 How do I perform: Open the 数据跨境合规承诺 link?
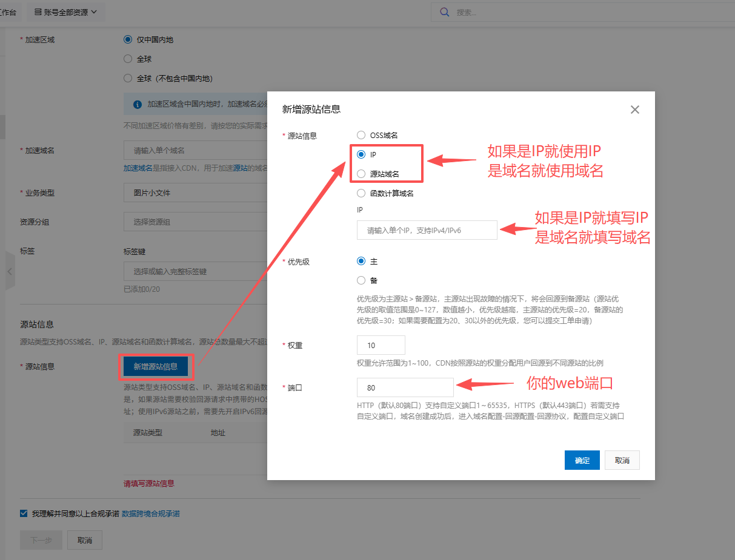(x=151, y=514)
